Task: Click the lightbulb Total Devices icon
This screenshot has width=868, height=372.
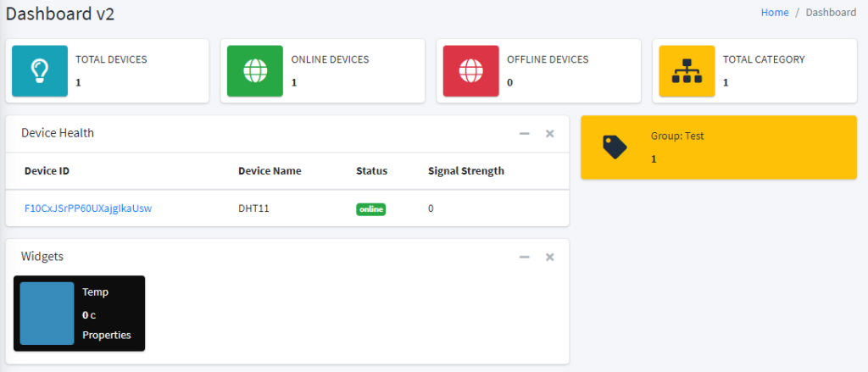Action: 40,71
